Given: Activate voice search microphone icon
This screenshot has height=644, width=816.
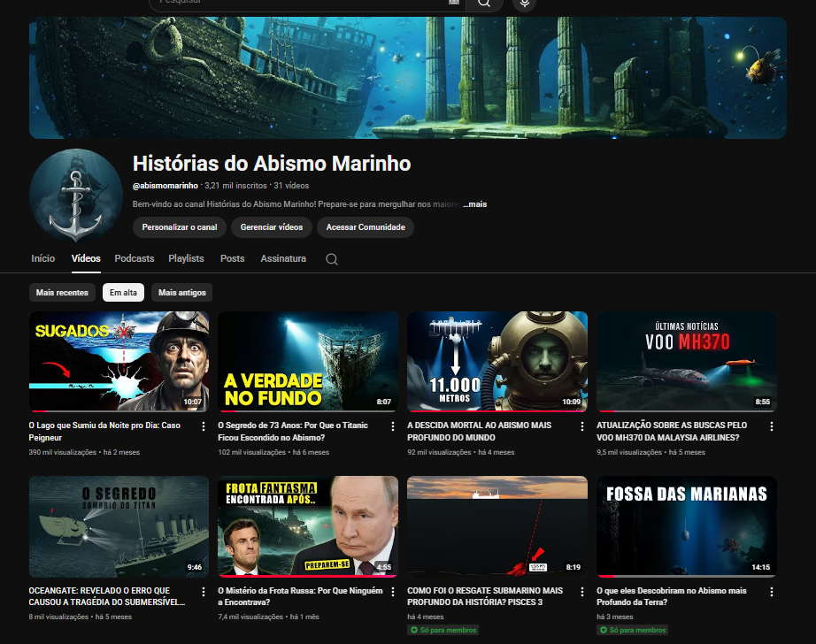Looking at the screenshot, I should [x=524, y=4].
